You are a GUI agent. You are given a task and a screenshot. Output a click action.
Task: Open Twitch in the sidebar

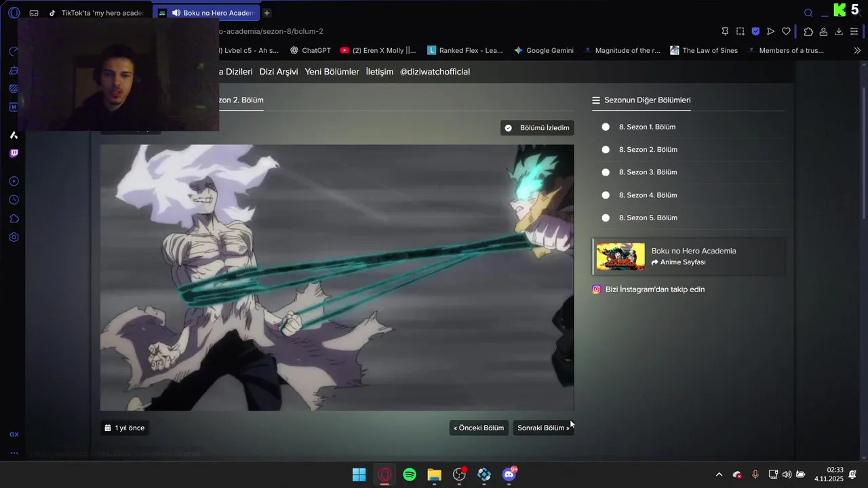click(14, 153)
